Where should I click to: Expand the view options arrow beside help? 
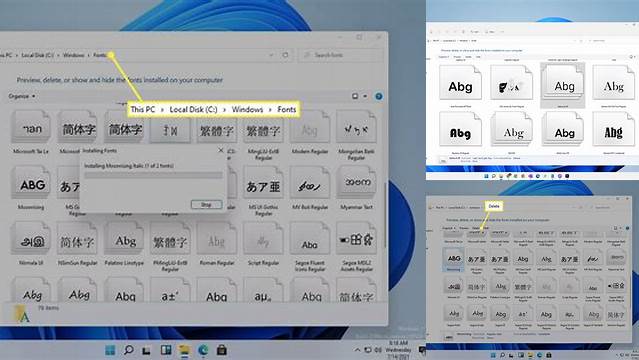tap(365, 97)
